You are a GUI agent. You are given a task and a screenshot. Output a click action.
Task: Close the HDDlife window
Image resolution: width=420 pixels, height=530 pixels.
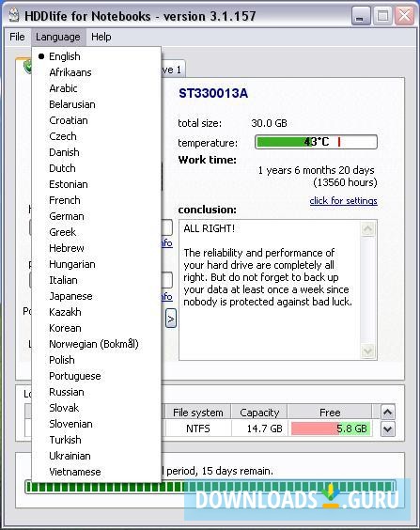coord(404,16)
